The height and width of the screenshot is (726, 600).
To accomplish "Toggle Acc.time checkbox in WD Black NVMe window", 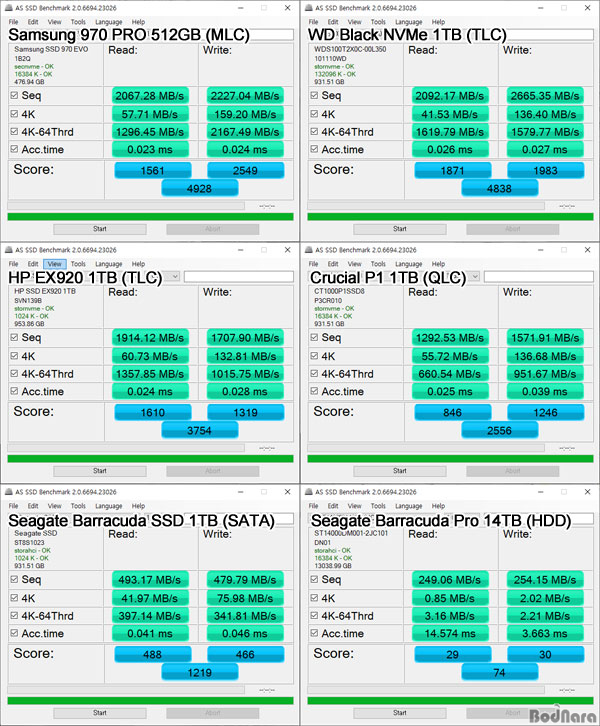I will point(314,149).
